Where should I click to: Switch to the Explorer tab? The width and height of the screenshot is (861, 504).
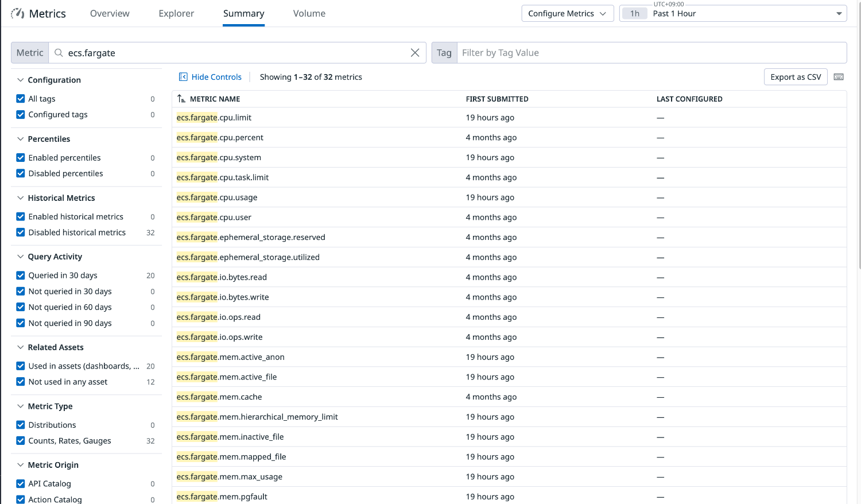(176, 13)
